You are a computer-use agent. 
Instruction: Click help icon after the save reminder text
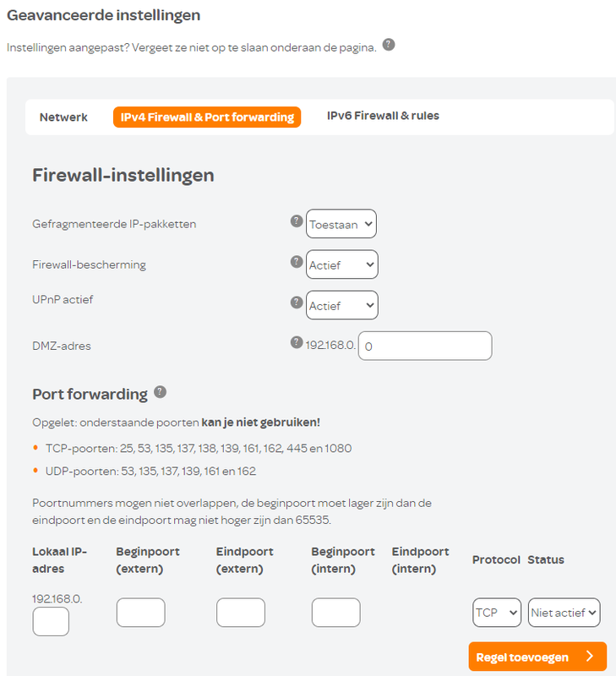[389, 45]
